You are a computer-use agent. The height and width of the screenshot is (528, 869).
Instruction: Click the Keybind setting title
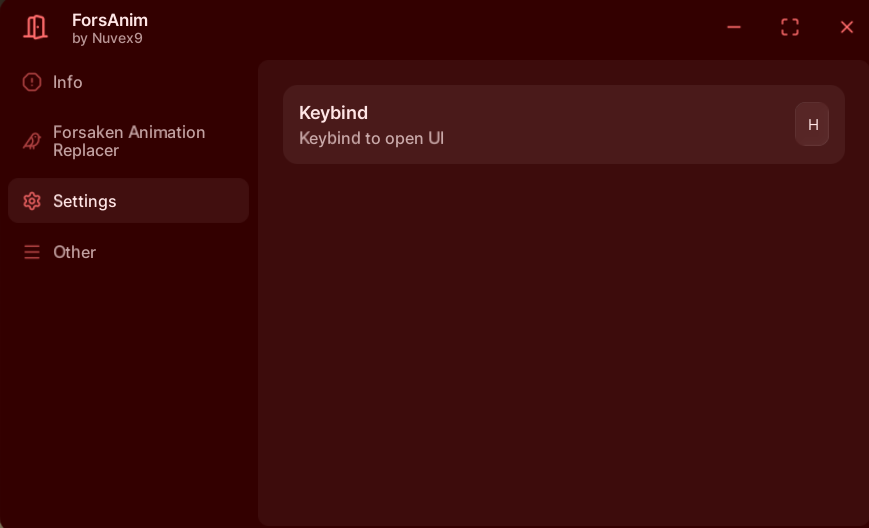[x=333, y=113]
